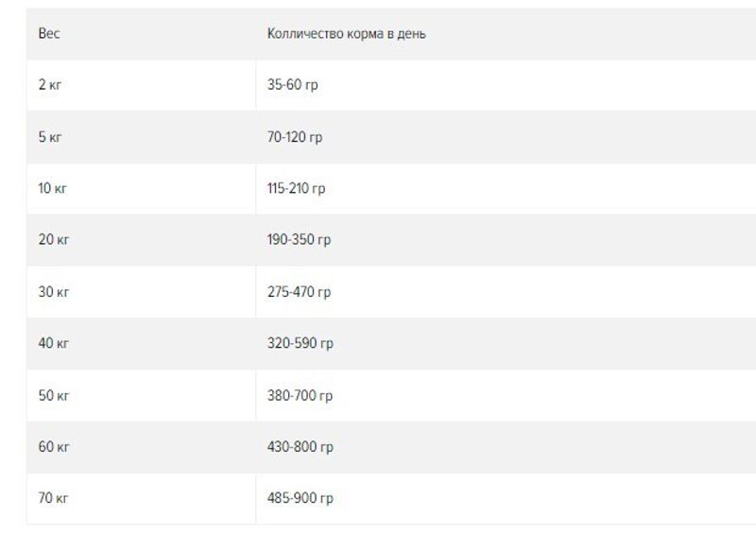This screenshot has width=756, height=534.
Task: Click the "70-120 гр" feed amount
Action: [x=295, y=137]
